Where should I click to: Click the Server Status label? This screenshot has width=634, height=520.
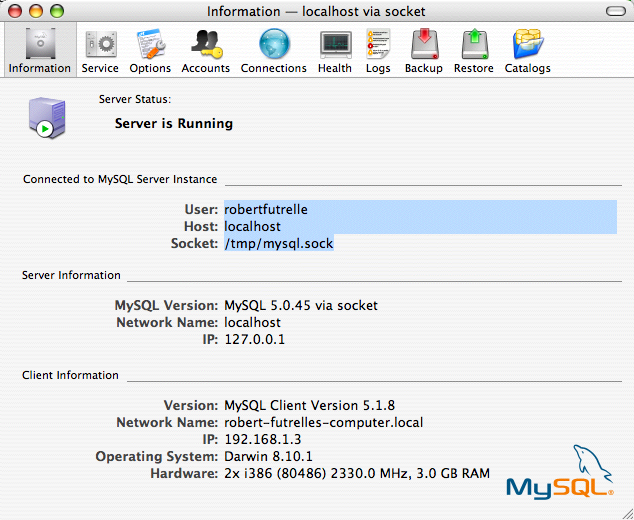click(x=135, y=99)
